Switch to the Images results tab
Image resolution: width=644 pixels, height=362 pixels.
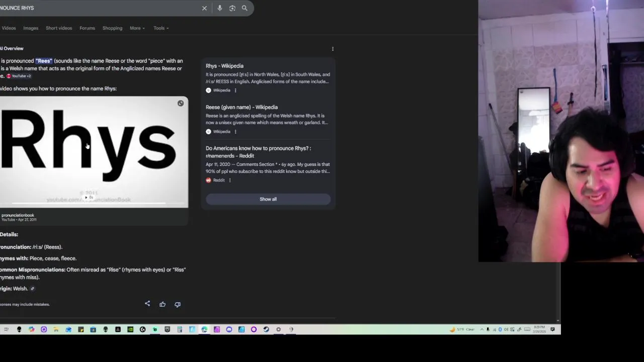coord(31,28)
